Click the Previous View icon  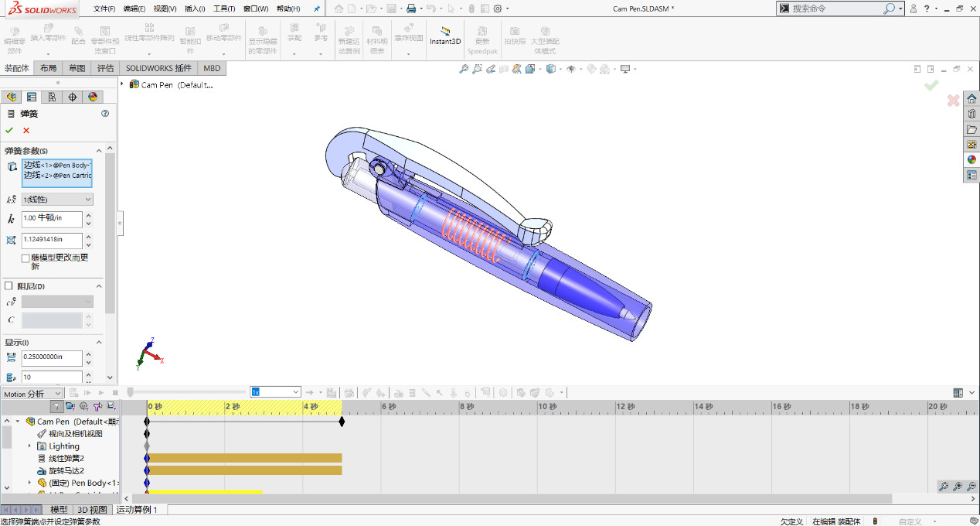(x=492, y=69)
